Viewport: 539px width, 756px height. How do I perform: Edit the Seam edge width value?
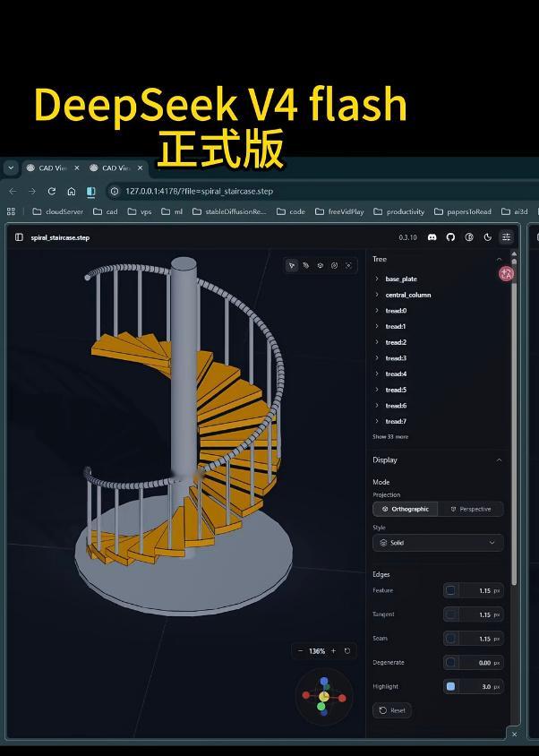click(x=480, y=639)
